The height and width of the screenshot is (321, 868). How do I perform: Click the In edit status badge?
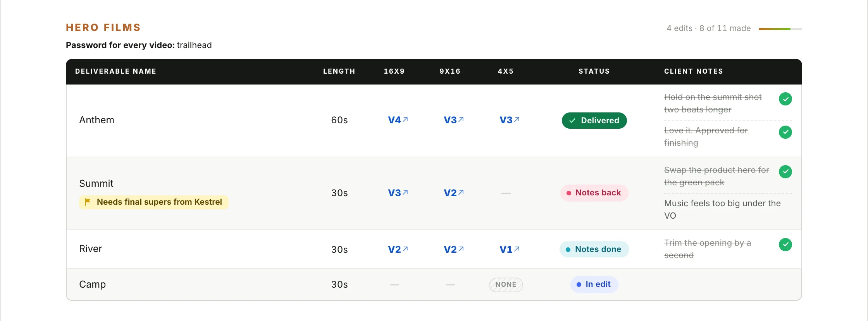point(594,285)
